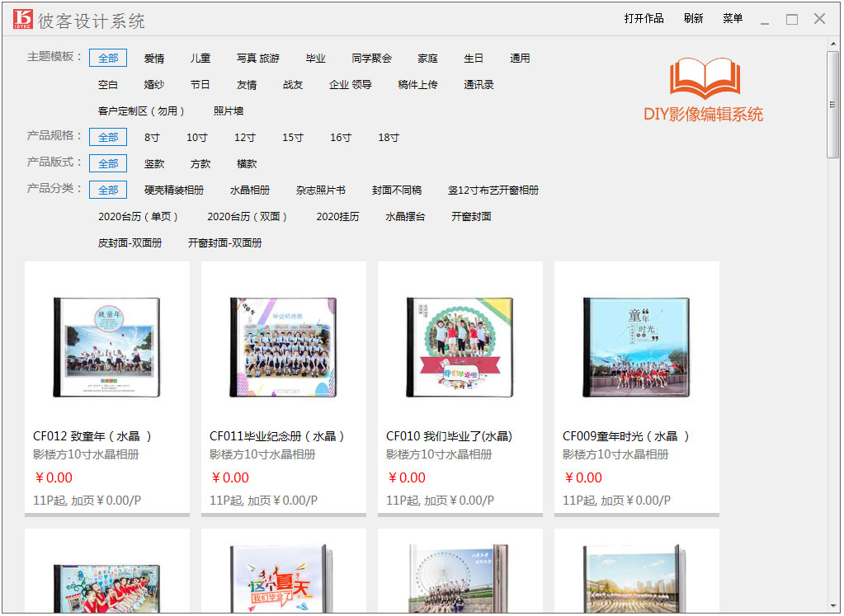Select 客户定制区（勿用）theme
Screen dimensions: 844x616
click(142, 111)
